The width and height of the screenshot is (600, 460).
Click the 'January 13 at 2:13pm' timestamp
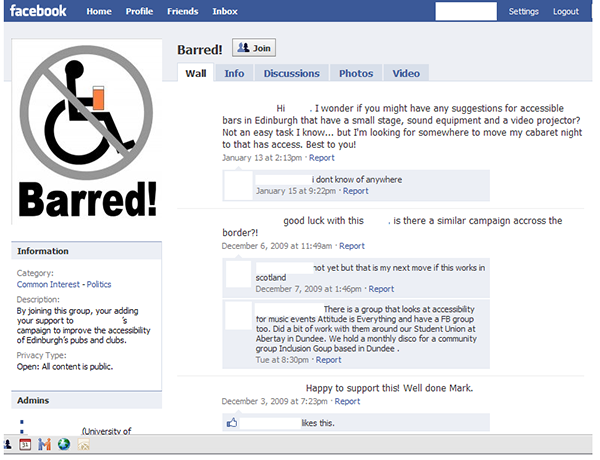click(262, 158)
